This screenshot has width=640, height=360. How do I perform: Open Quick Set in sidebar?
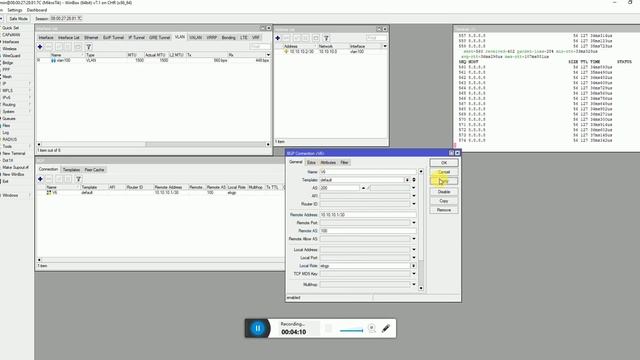click(x=11, y=28)
